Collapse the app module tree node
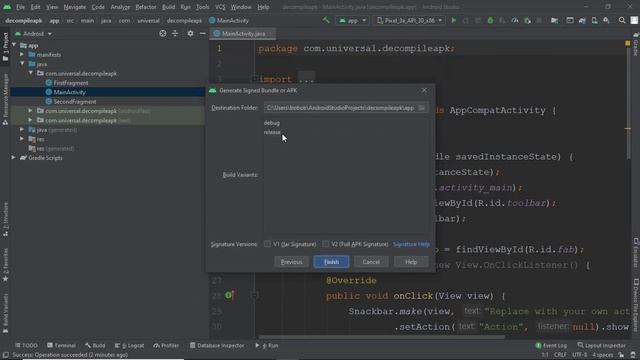This screenshot has height=360, width=640. coord(14,45)
